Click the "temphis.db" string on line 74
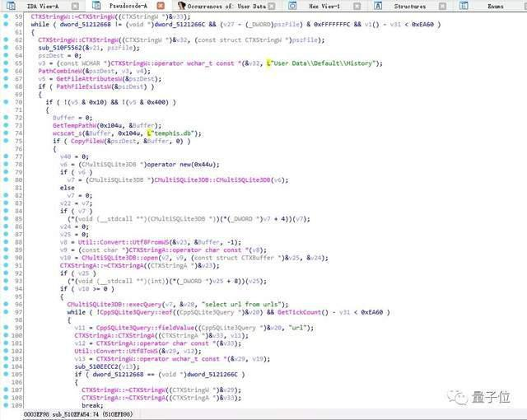This screenshot has width=527, height=420. pyautogui.click(x=174, y=133)
